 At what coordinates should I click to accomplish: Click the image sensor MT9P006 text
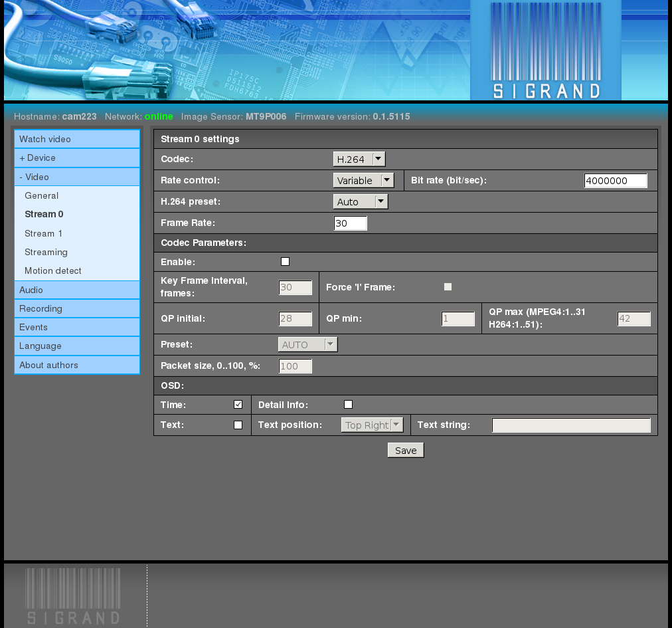click(x=266, y=116)
